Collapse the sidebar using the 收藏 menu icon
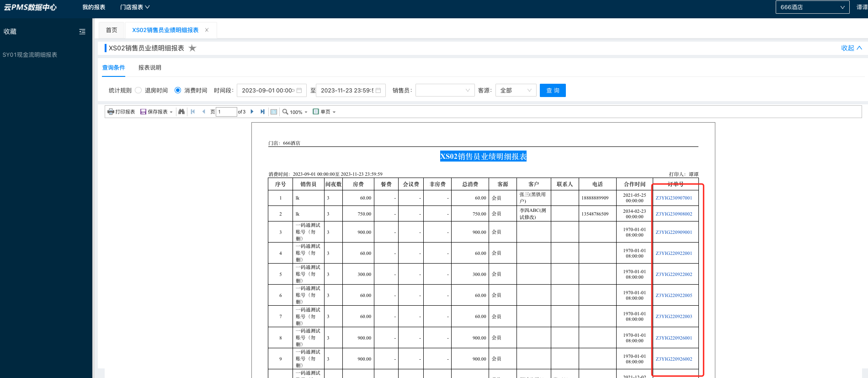868x378 pixels. click(82, 32)
